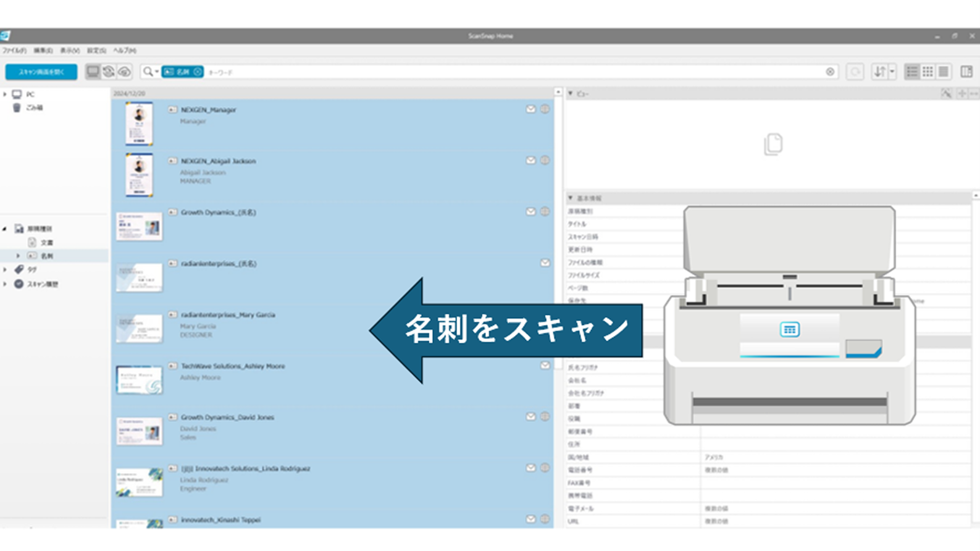Switch to the single-column detail view mode

[x=943, y=72]
